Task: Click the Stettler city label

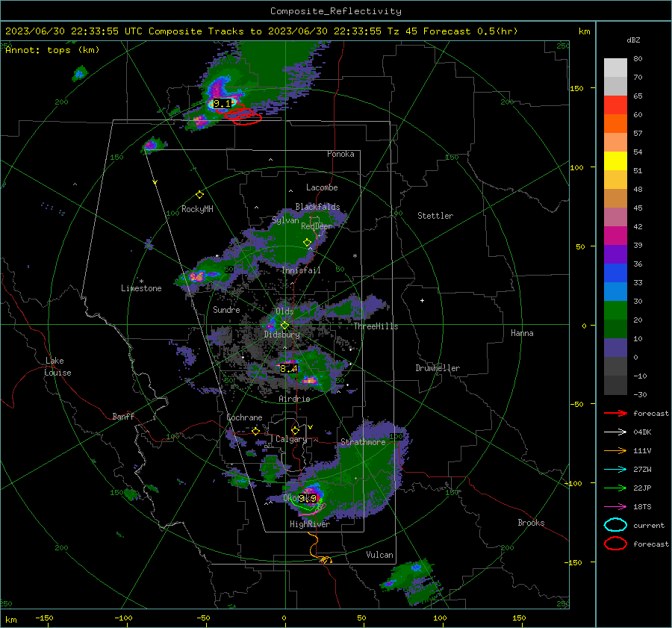Action: coord(435,216)
